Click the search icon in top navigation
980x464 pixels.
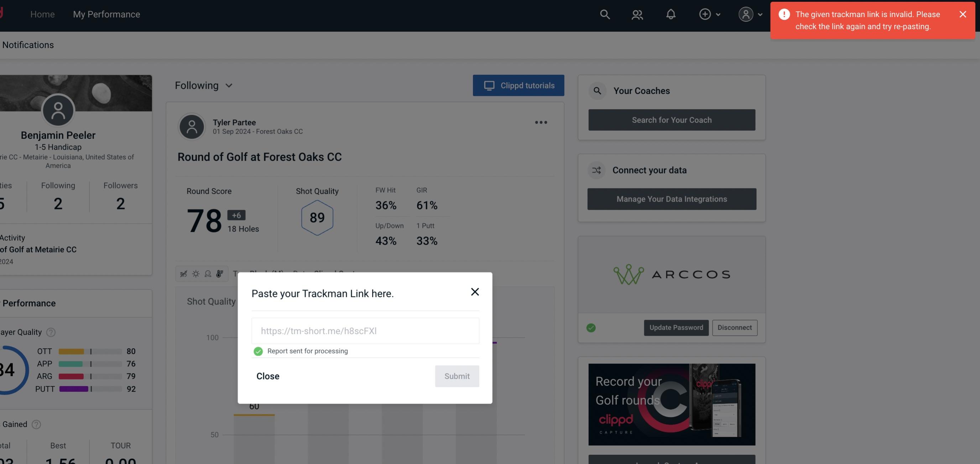(x=604, y=14)
